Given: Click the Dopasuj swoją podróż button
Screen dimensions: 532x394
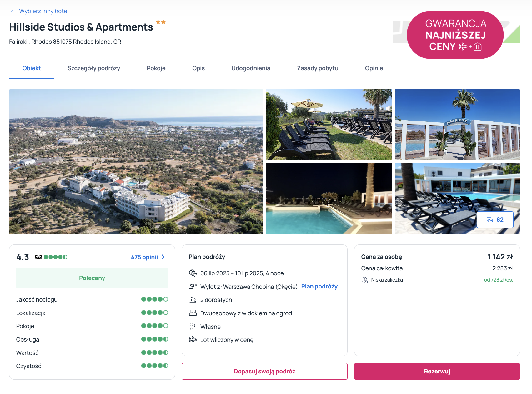Looking at the screenshot, I should pyautogui.click(x=264, y=371).
